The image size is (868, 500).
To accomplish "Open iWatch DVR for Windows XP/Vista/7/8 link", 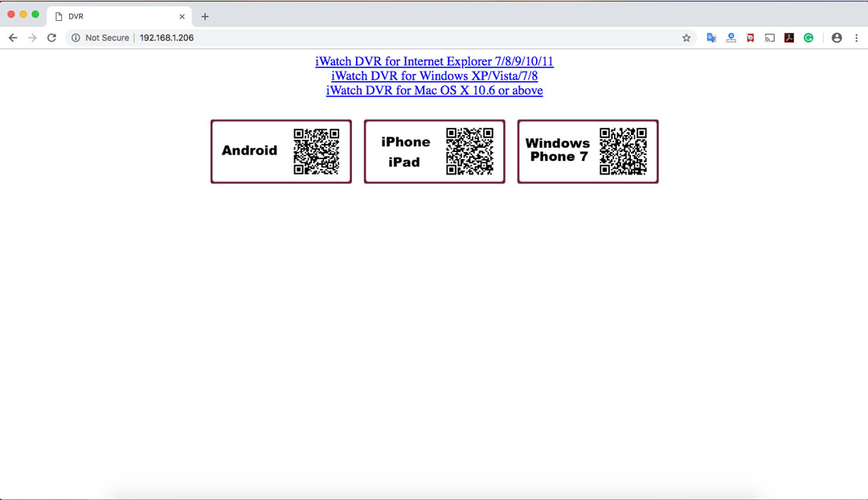I will tap(434, 76).
